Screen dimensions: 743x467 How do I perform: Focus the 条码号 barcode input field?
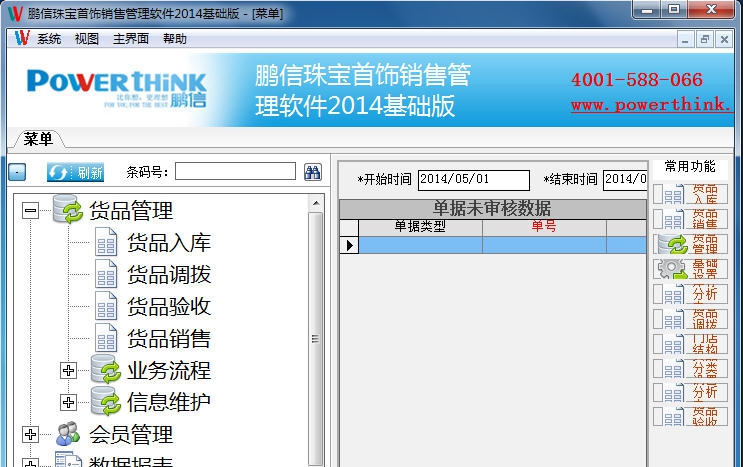(x=236, y=171)
